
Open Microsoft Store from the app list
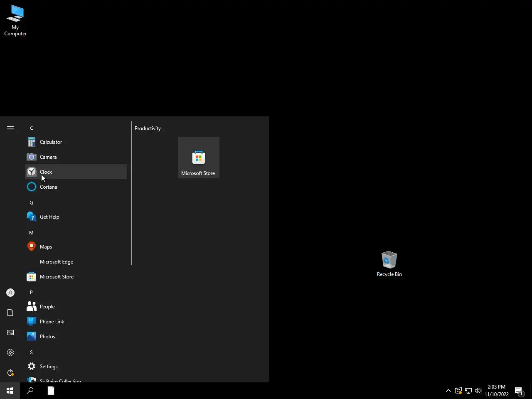(x=76, y=277)
